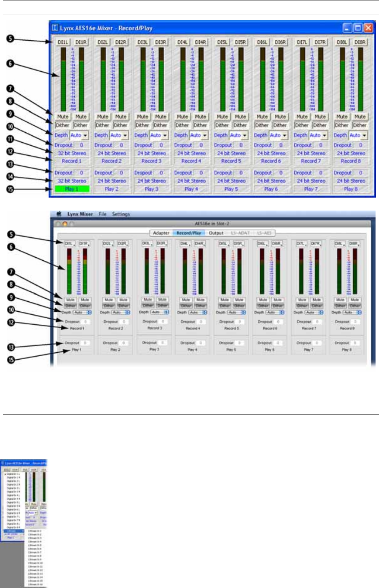Image resolution: width=379 pixels, height=588 pixels.
Task: Open the DI4L source dropdown in the Mac mixer
Action: 186,244
